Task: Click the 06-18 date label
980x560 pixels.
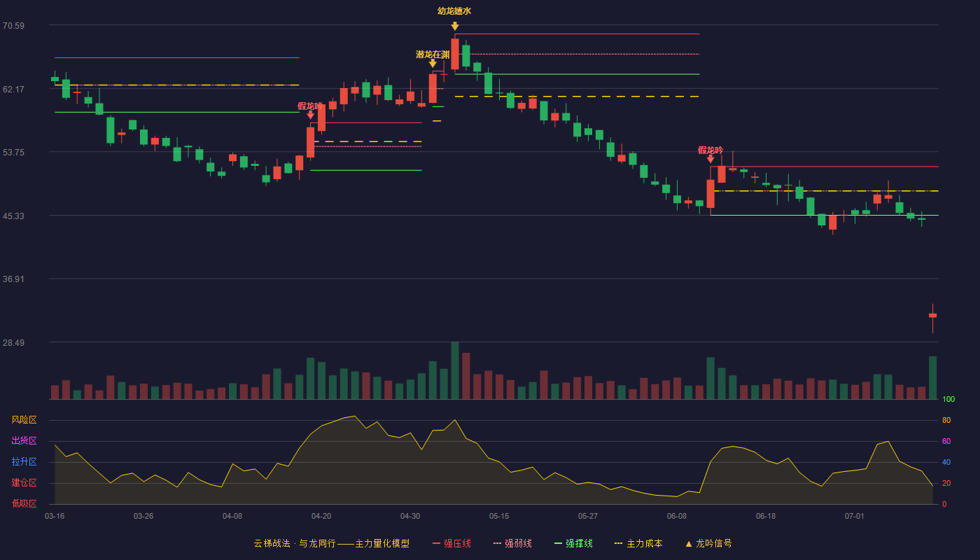Action: tap(766, 516)
